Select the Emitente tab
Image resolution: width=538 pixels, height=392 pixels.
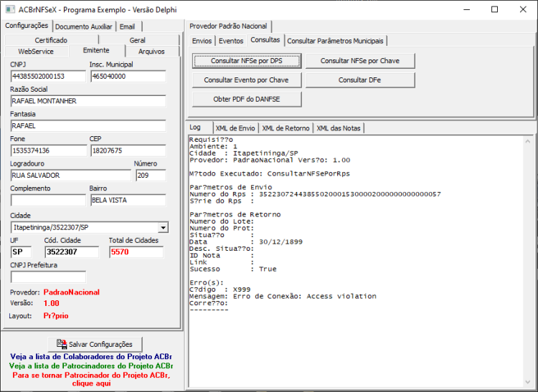(96, 50)
